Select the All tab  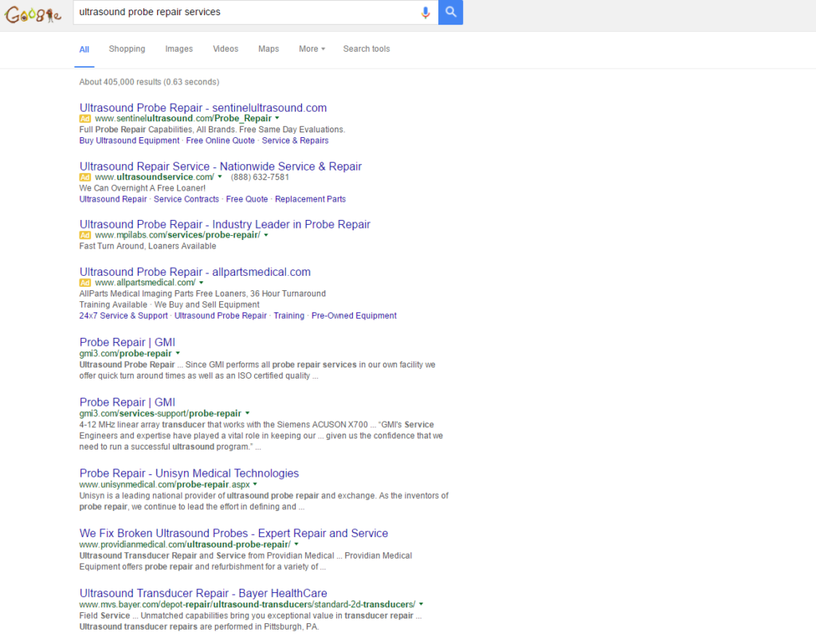click(x=84, y=49)
